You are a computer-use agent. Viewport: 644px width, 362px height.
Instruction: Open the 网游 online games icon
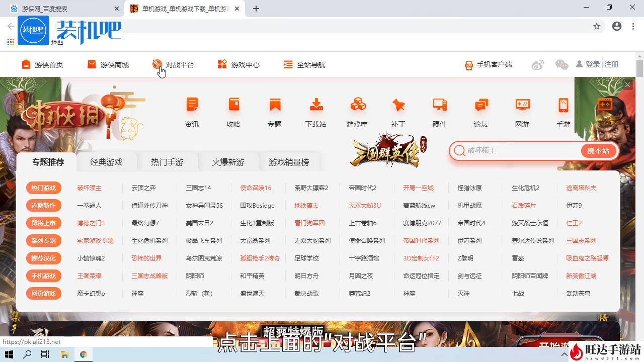pyautogui.click(x=522, y=105)
